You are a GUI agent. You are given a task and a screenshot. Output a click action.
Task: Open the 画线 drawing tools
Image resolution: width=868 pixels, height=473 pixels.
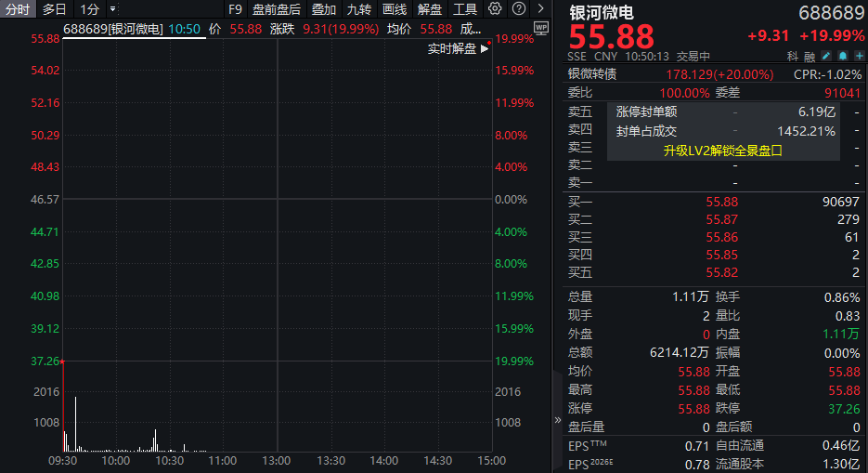(395, 9)
